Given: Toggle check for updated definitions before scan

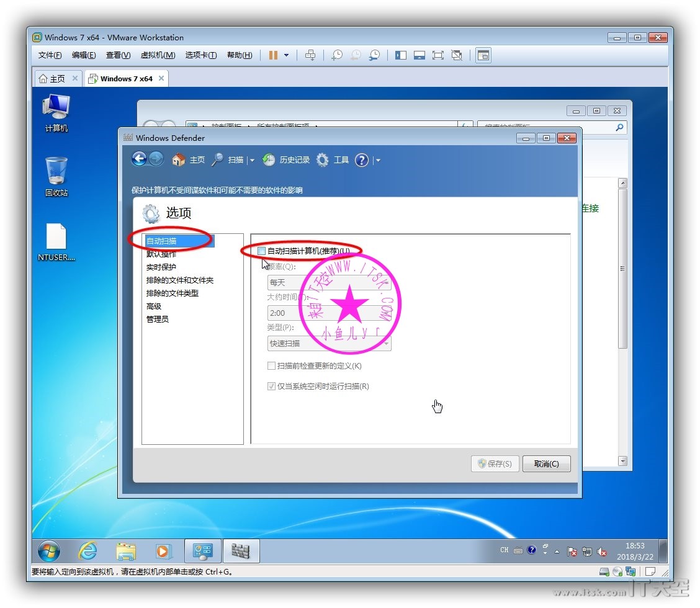Looking at the screenshot, I should 271,366.
